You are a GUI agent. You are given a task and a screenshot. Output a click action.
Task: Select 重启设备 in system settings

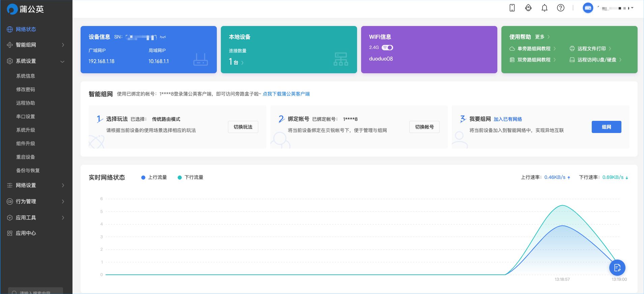pyautogui.click(x=26, y=157)
